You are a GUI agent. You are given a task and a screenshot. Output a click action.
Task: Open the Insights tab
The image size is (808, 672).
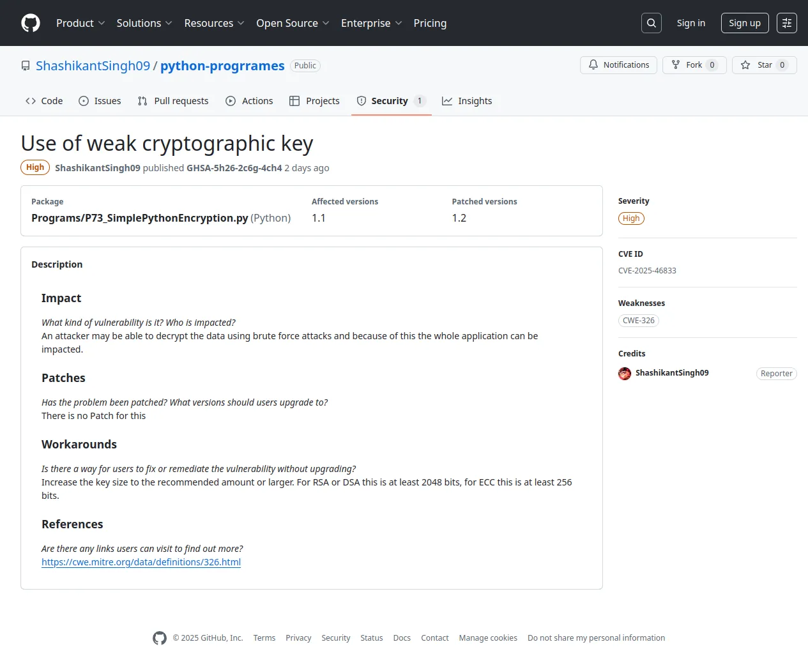467,101
